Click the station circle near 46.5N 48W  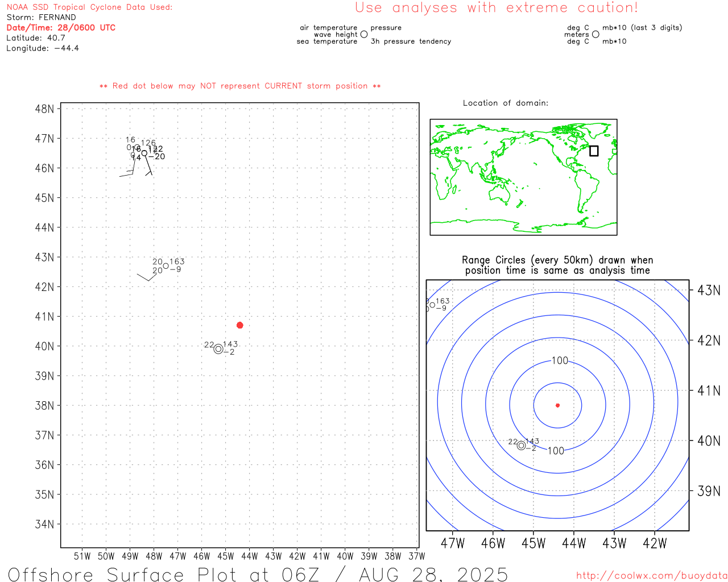[144, 153]
